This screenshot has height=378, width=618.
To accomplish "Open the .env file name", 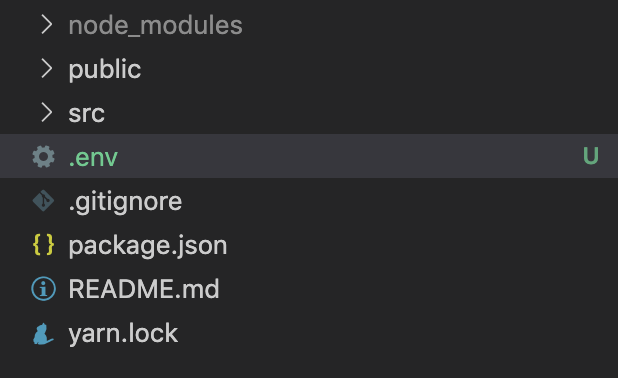I will click(x=93, y=158).
